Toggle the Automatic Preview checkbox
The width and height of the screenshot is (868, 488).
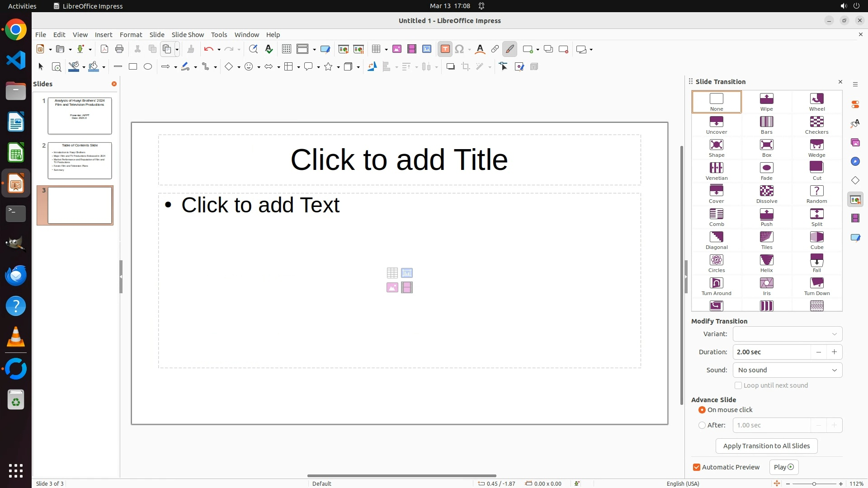697,467
